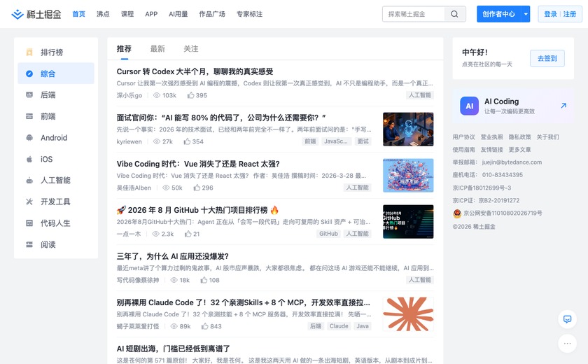Open the 排行榜 ranking icon
Screen dimensions: 588x364
tap(29, 52)
